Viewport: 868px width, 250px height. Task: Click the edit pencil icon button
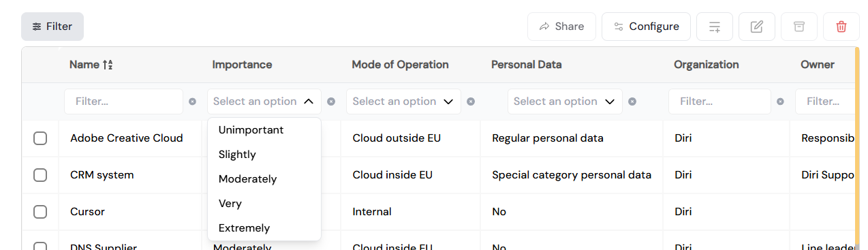(x=757, y=27)
